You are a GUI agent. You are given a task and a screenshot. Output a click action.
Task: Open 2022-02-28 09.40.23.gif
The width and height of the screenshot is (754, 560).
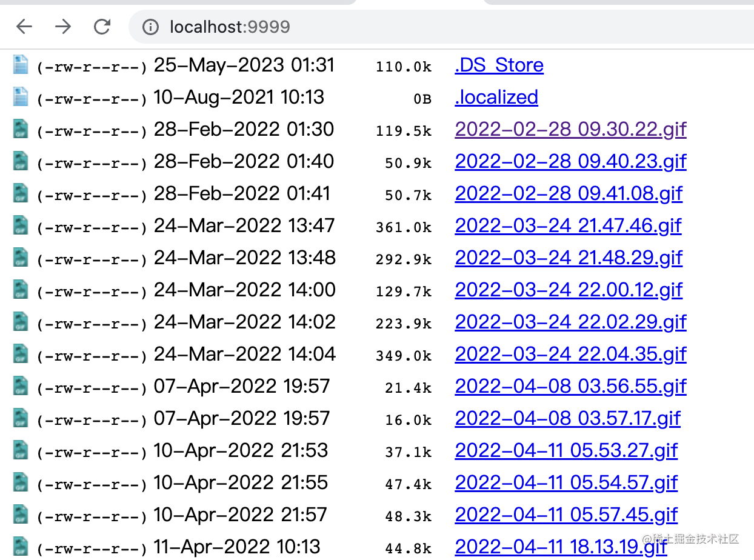click(x=570, y=162)
